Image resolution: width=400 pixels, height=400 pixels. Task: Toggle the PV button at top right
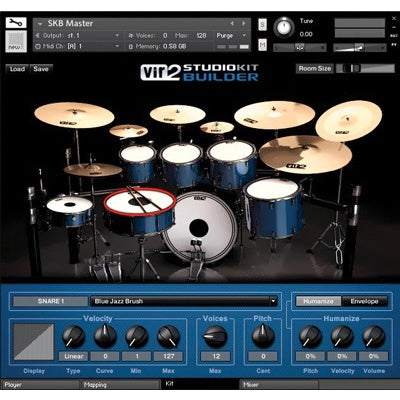pyautogui.click(x=394, y=44)
